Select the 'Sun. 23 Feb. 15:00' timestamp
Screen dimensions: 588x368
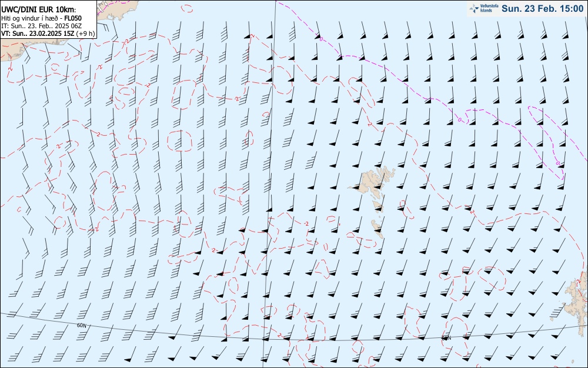(543, 8)
